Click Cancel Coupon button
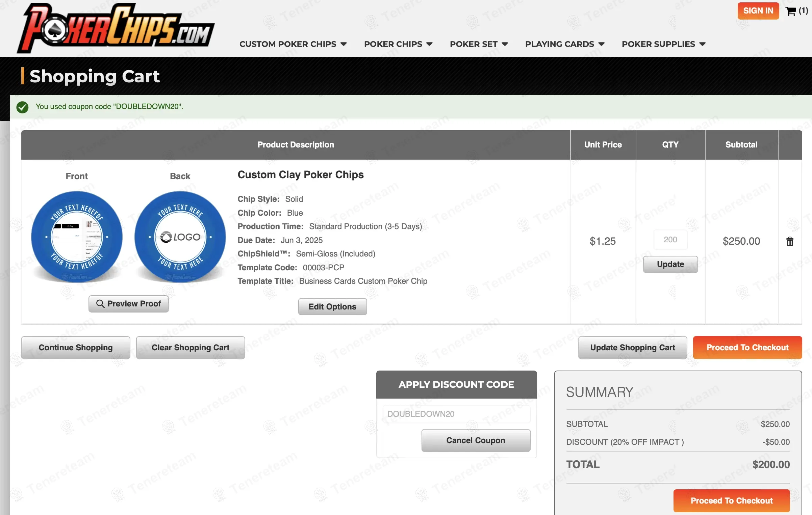812x515 pixels. 476,440
